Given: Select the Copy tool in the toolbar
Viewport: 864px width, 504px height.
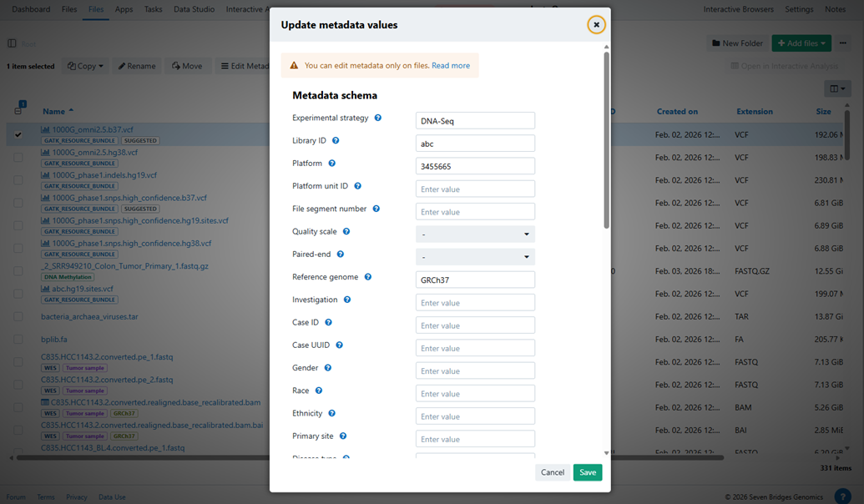Looking at the screenshot, I should coord(84,65).
